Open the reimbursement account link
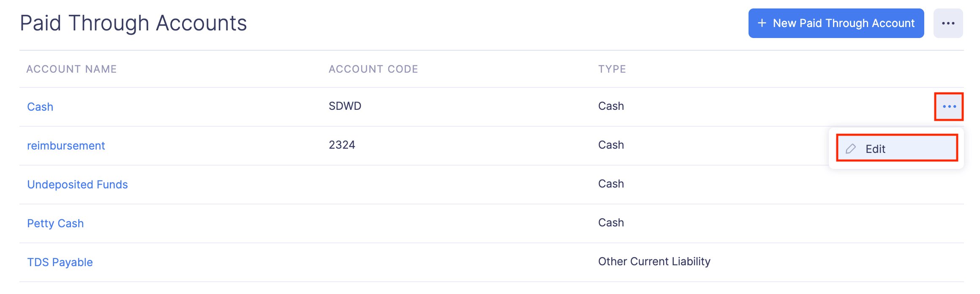 click(66, 146)
